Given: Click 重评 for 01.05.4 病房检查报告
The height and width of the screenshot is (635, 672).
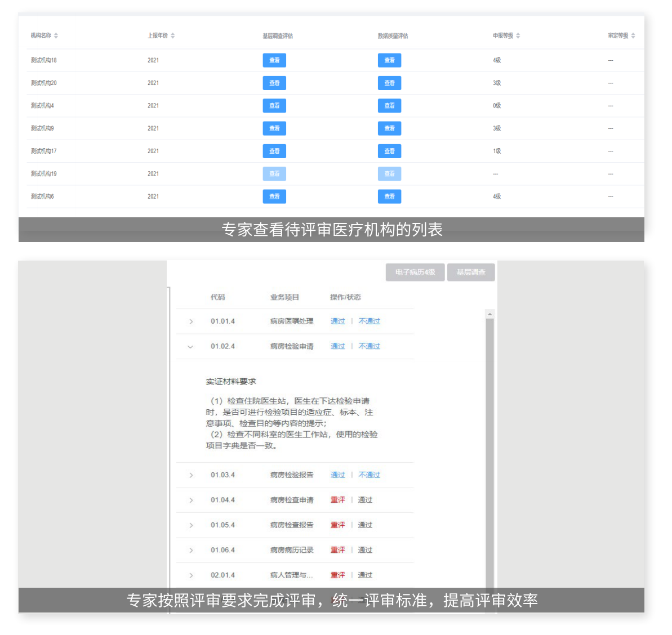Looking at the screenshot, I should coord(337,525).
